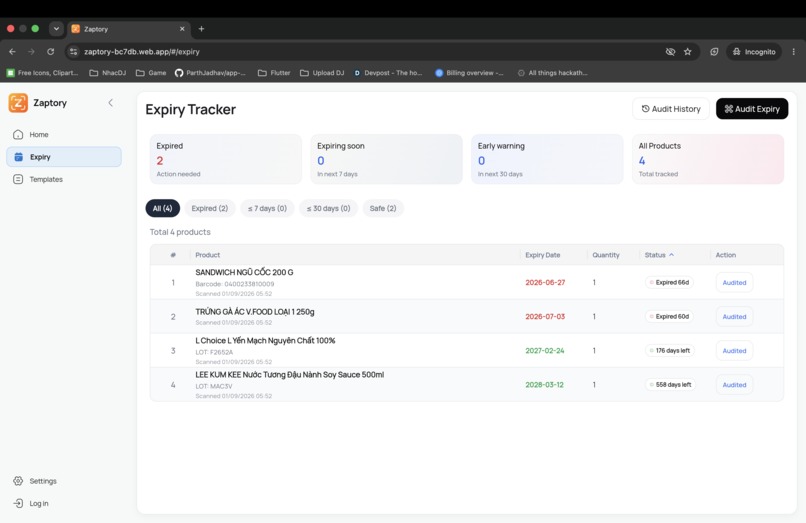Click the Expiring soon summary card
The width and height of the screenshot is (806, 523).
386,159
